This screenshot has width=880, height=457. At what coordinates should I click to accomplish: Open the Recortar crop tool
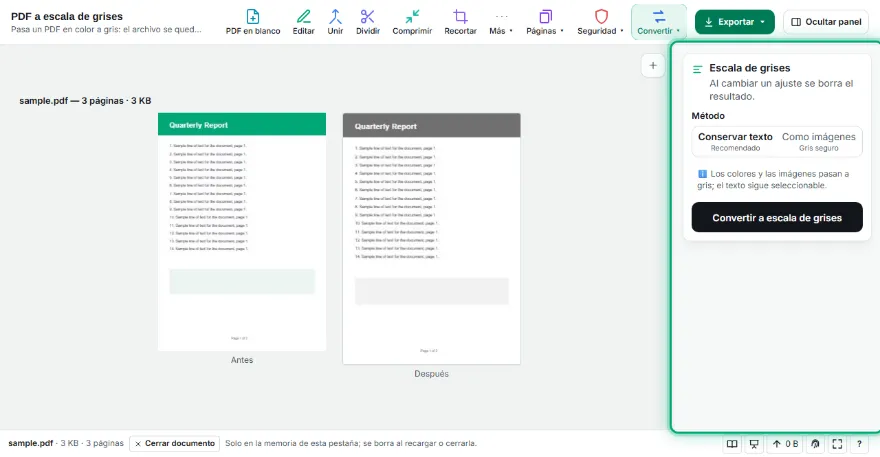[460, 22]
